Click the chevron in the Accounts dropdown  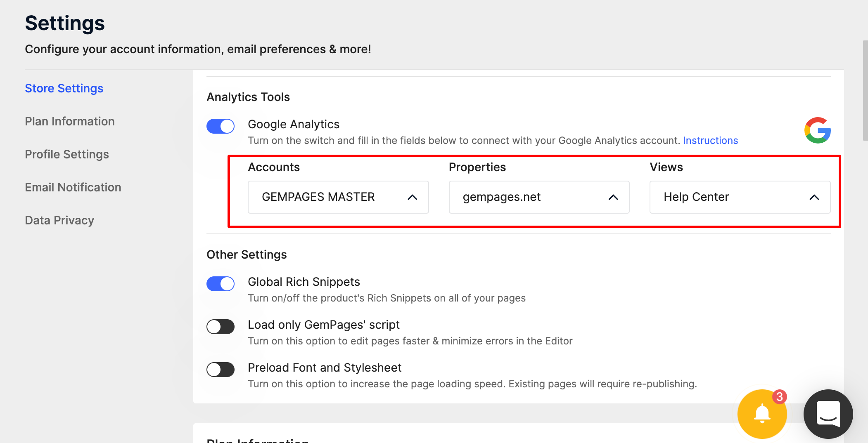coord(412,198)
